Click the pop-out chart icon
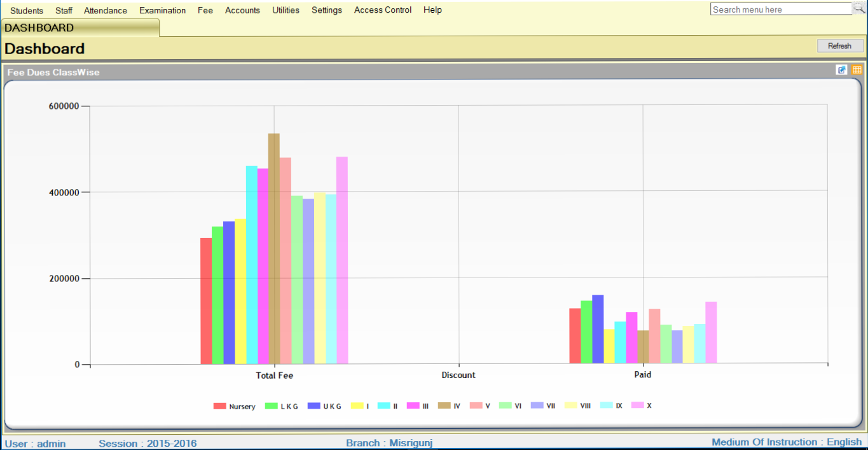 point(842,70)
